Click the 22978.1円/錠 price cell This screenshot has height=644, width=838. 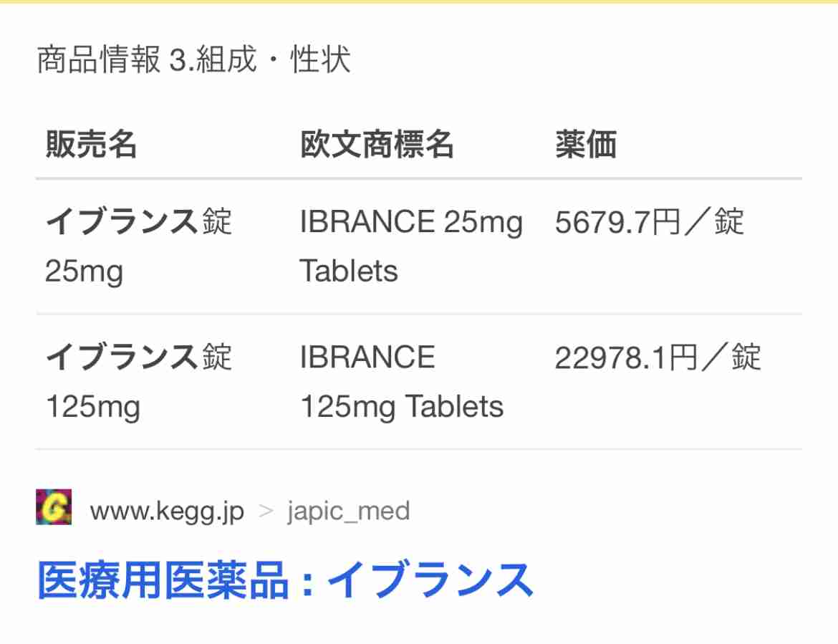coord(658,357)
